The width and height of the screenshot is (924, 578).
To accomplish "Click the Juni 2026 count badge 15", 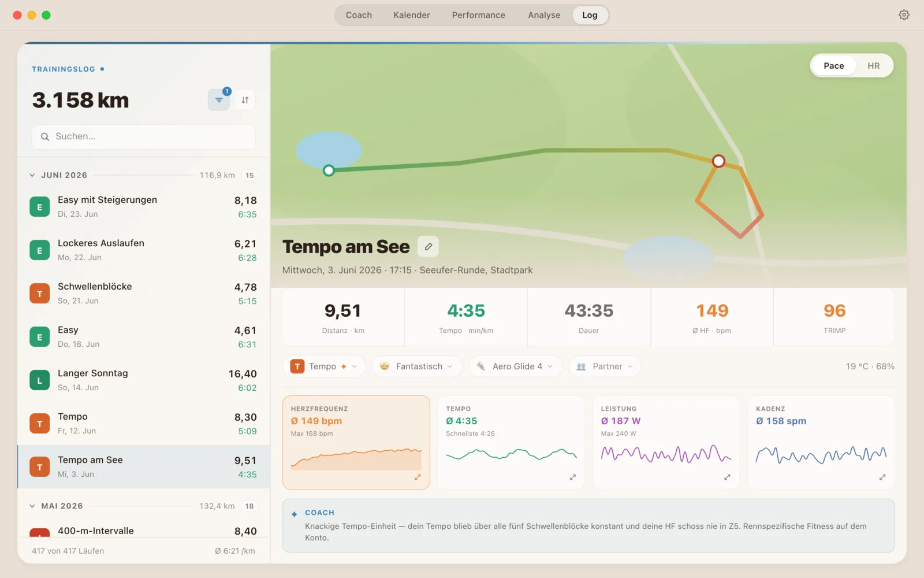I will tap(249, 175).
